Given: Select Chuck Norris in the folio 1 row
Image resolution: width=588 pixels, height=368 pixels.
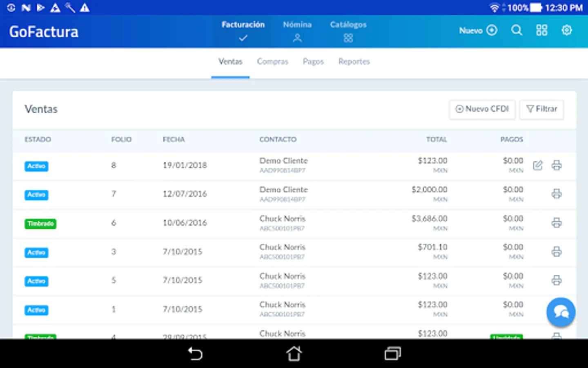Looking at the screenshot, I should coord(283,305).
